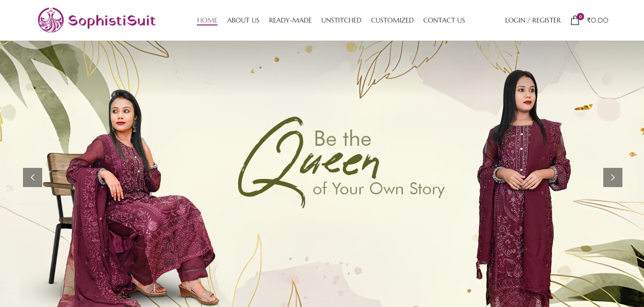
Task: Click the cart item count badge
Action: pyautogui.click(x=580, y=16)
